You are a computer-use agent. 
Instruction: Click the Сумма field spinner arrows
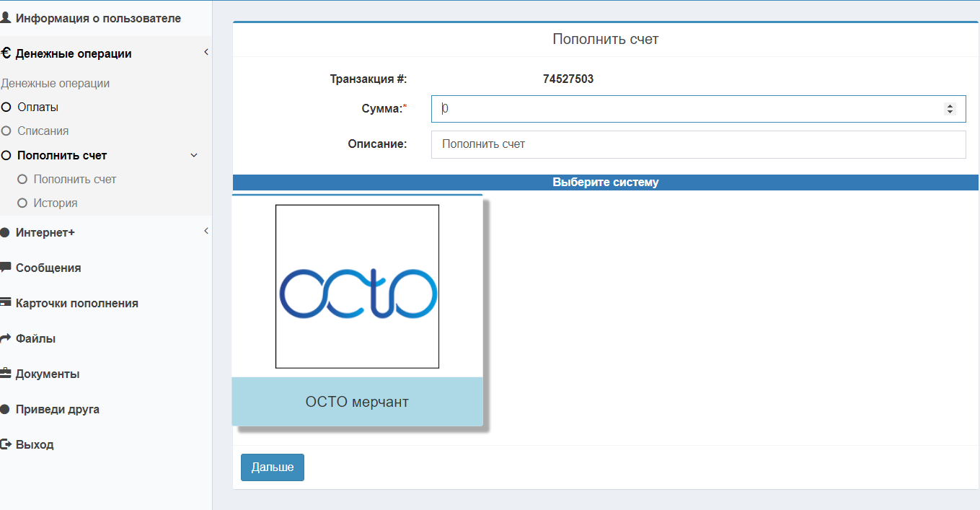coord(949,109)
